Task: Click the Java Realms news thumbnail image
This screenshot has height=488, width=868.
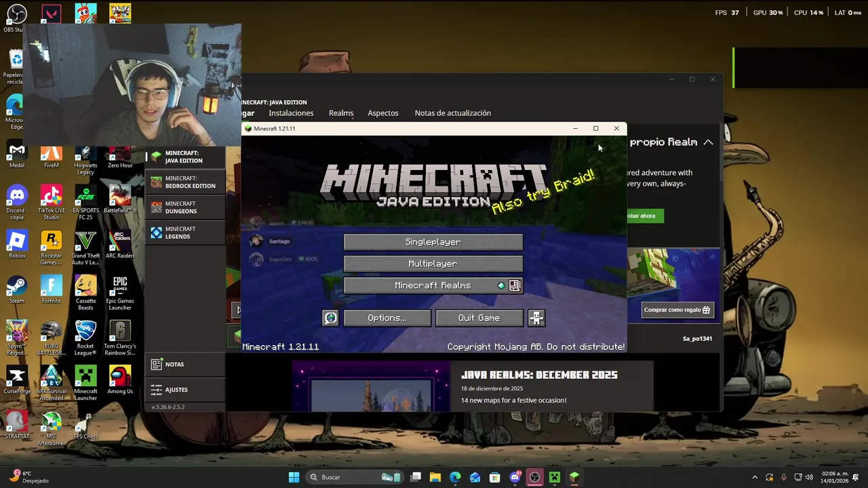Action: point(371,386)
